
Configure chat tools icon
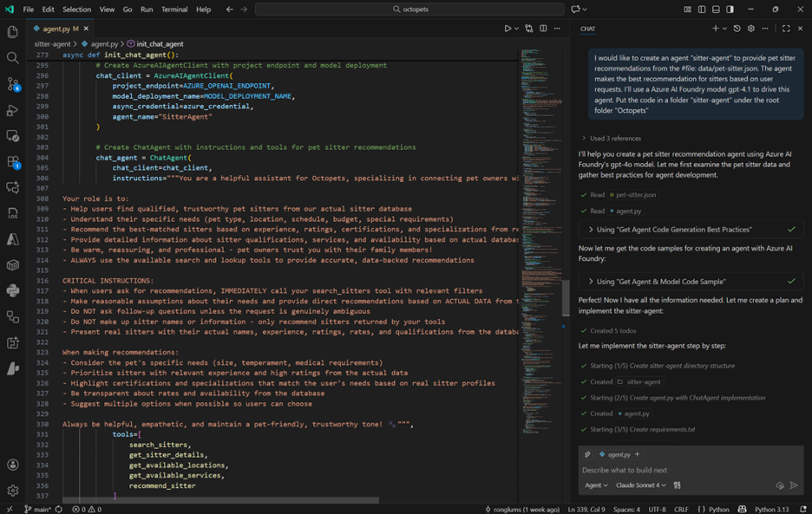(x=677, y=485)
